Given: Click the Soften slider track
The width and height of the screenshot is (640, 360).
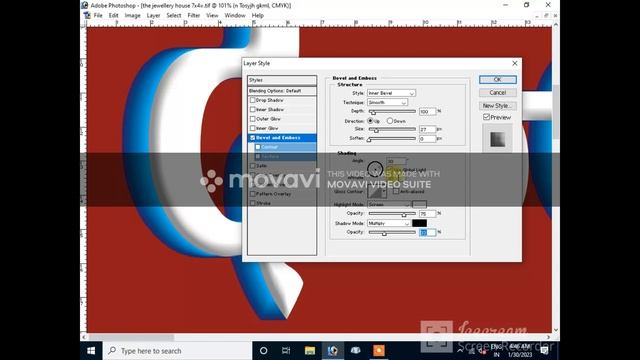Looking at the screenshot, I should coord(392,139).
